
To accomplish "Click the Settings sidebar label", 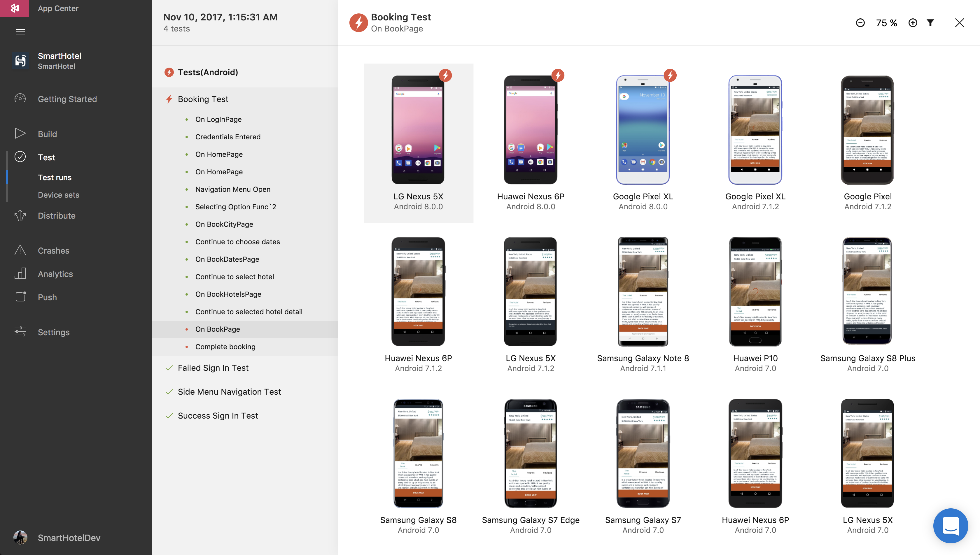I will coord(54,332).
